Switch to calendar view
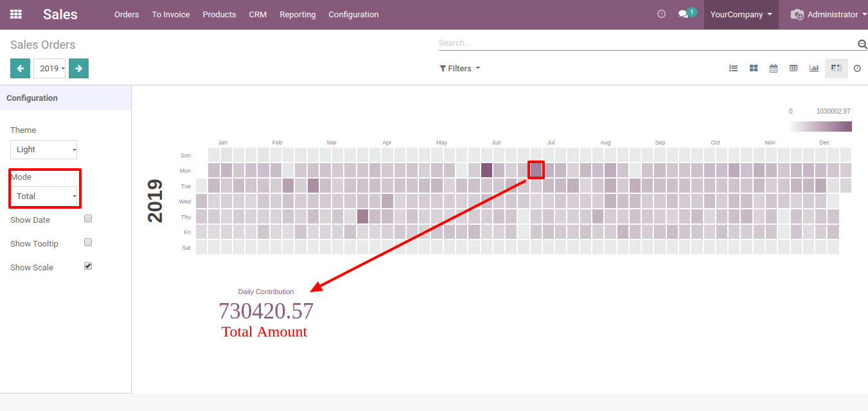The image size is (868, 411). click(x=774, y=69)
